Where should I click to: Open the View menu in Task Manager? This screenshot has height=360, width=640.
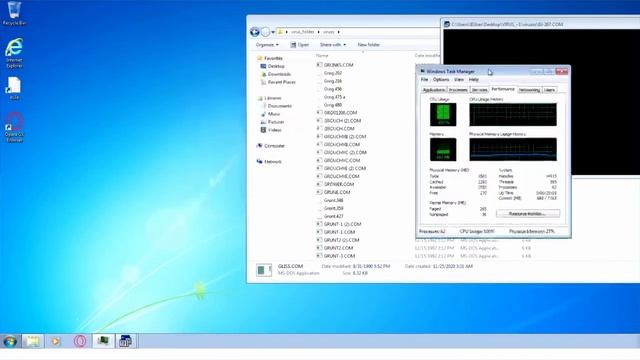[x=459, y=80]
